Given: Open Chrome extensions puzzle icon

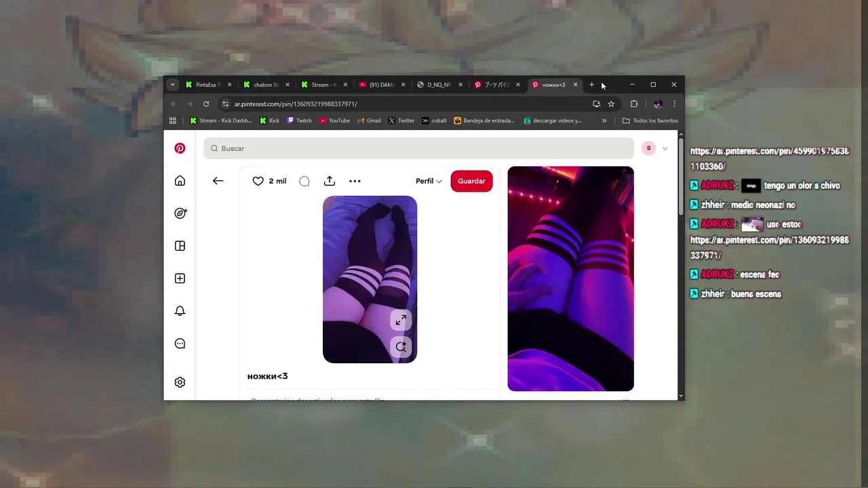Looking at the screenshot, I should 634,104.
